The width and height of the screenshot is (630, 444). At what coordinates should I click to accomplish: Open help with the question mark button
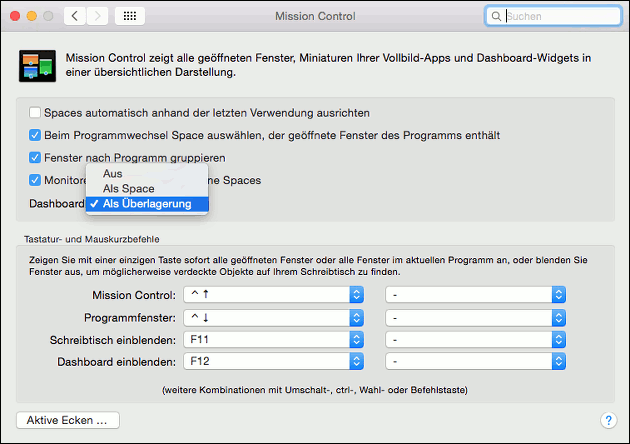pos(609,420)
